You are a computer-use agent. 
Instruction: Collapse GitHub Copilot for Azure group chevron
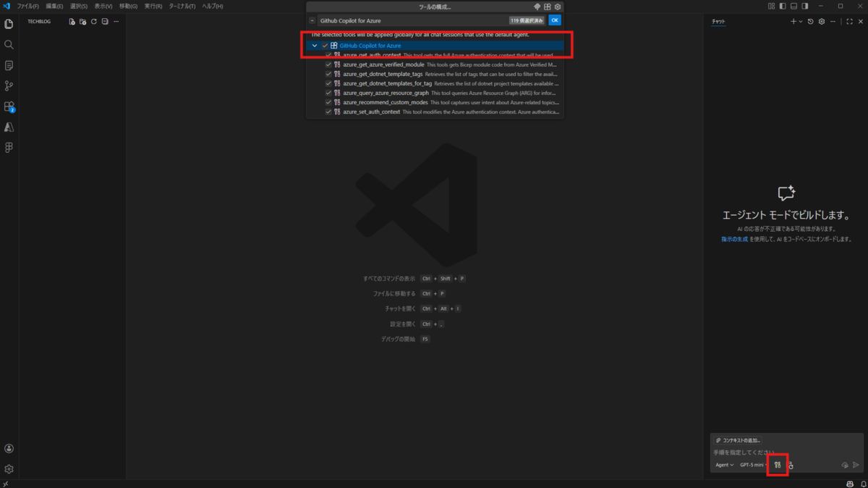tap(315, 46)
